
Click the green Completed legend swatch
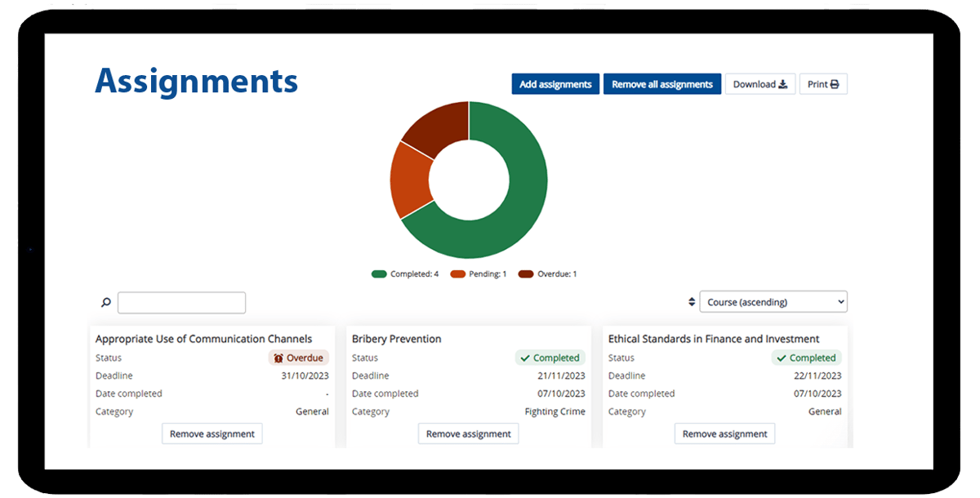click(x=379, y=274)
